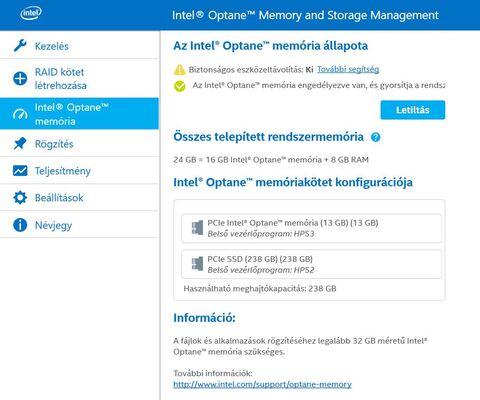
Task: Click the question mark help icon
Action: (376, 137)
